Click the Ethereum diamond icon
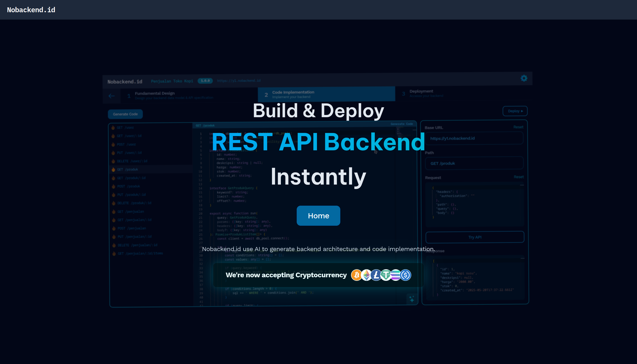This screenshot has width=637, height=364. pos(366,275)
